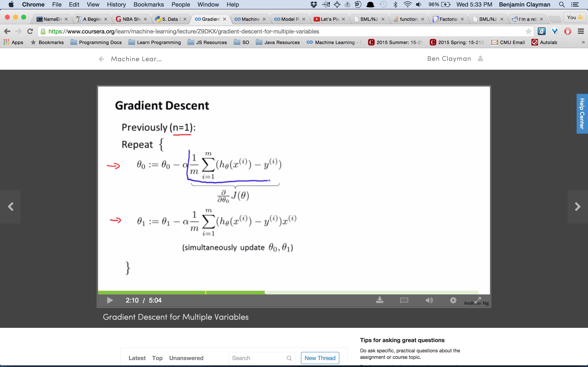This screenshot has width=588, height=367.
Task: Go to next lecture arrow
Action: point(578,207)
